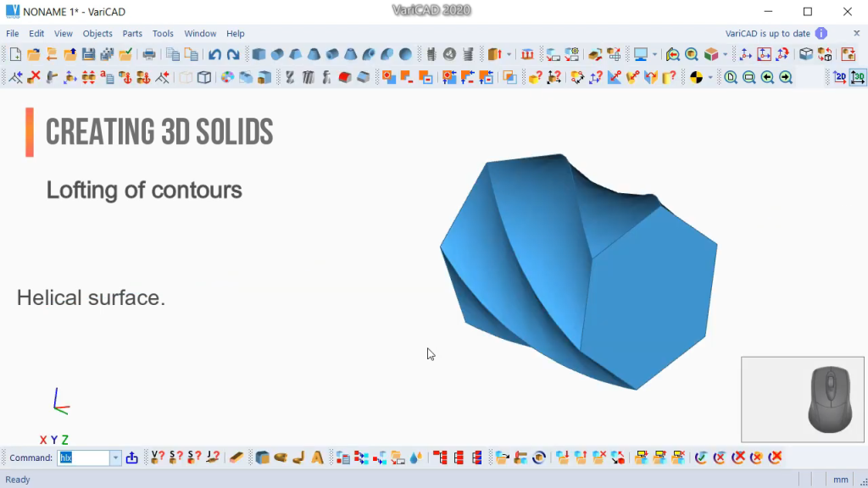Click the paste documents icon in top toolbar
Screen dimensions: 868x488
(x=191, y=54)
